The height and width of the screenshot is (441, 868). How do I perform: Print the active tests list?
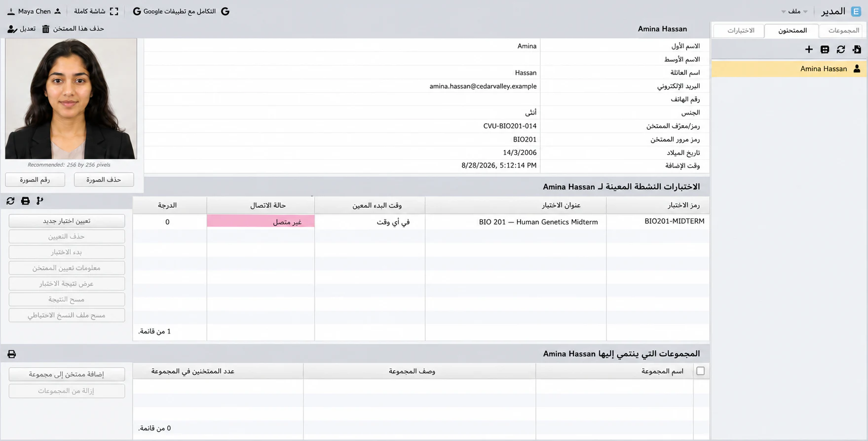click(25, 201)
